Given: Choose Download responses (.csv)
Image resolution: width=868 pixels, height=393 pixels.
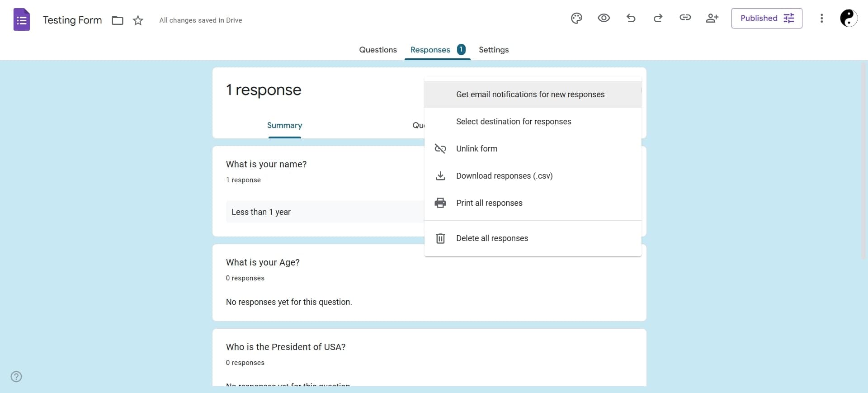Looking at the screenshot, I should click(504, 176).
